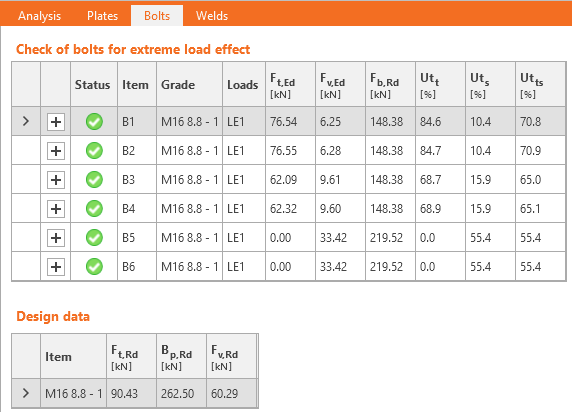Click row arrow indicator beside B1
572x412 pixels.
pyautogui.click(x=26, y=121)
